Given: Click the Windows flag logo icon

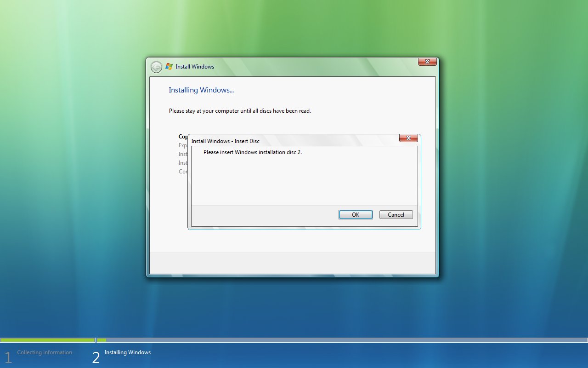Looking at the screenshot, I should [x=169, y=66].
